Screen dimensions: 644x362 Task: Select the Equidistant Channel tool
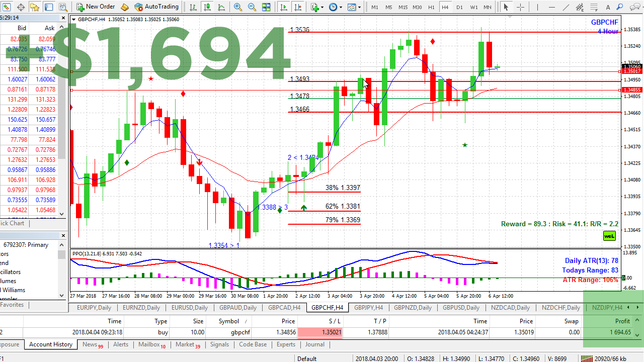coord(581,7)
